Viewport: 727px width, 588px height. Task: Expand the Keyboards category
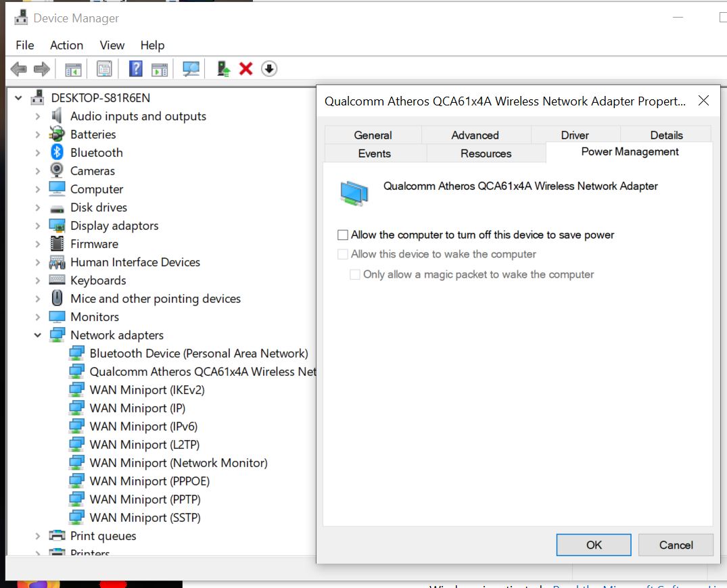pos(38,280)
